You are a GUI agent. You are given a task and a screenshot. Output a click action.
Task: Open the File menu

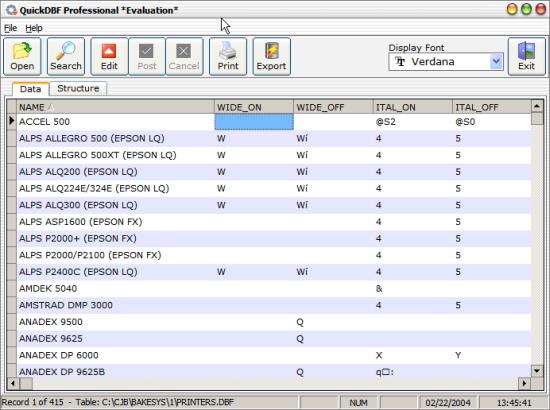[11, 28]
